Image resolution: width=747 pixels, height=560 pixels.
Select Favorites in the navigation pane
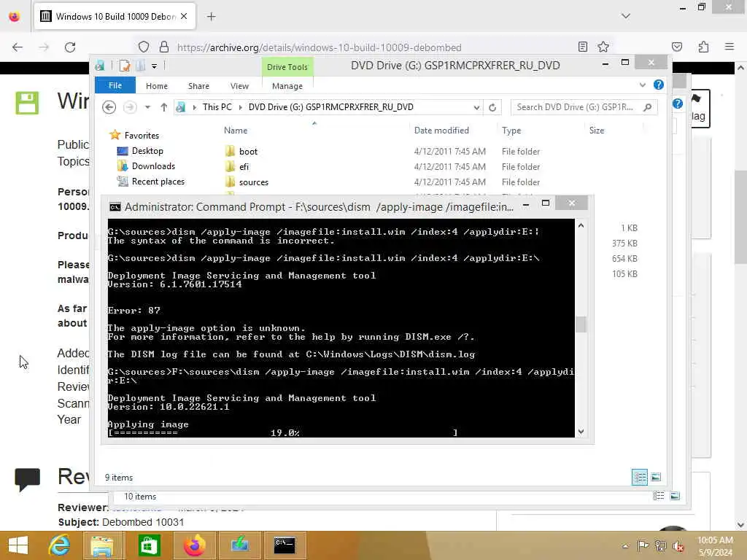pyautogui.click(x=142, y=135)
